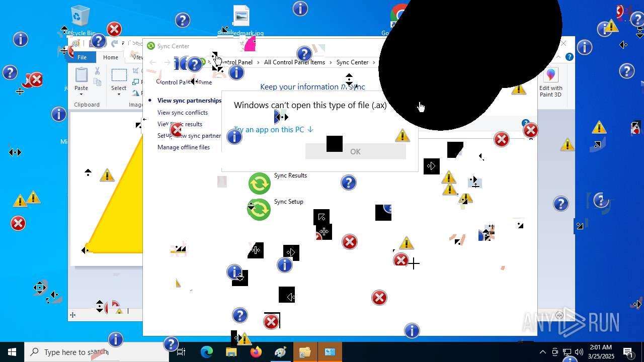
Task: Show hidden system tray icons
Action: (x=542, y=352)
